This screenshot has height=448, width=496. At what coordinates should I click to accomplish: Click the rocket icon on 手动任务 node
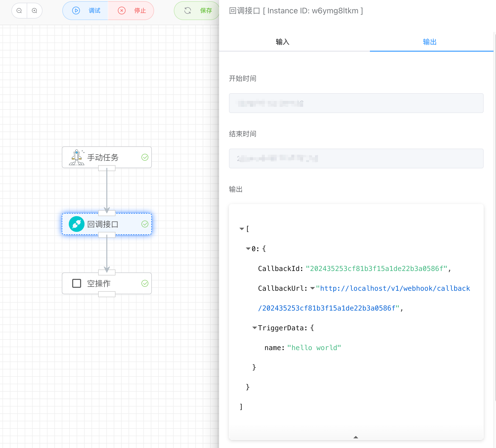77,157
